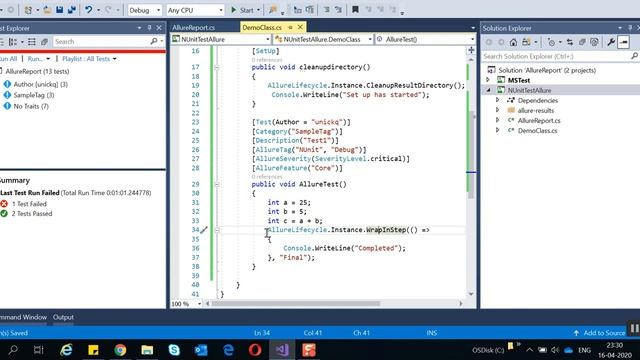
Task: Click the editor vertical scrollbar thumb
Action: pos(471,155)
